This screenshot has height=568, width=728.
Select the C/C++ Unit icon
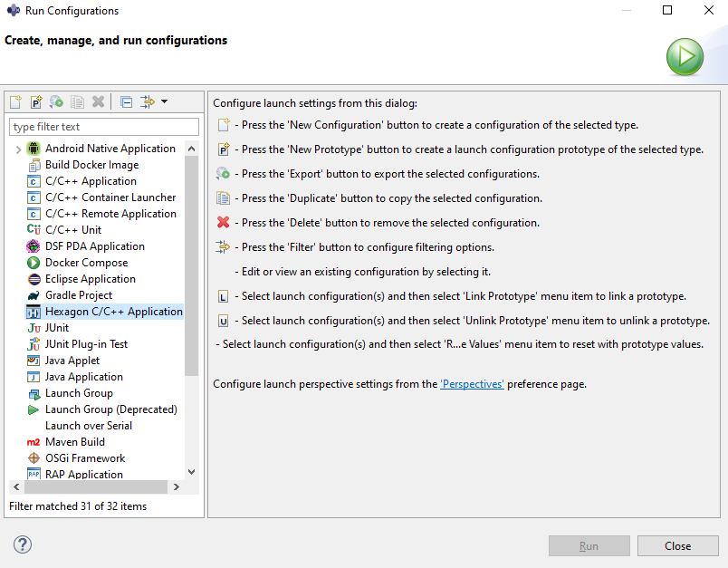click(34, 230)
